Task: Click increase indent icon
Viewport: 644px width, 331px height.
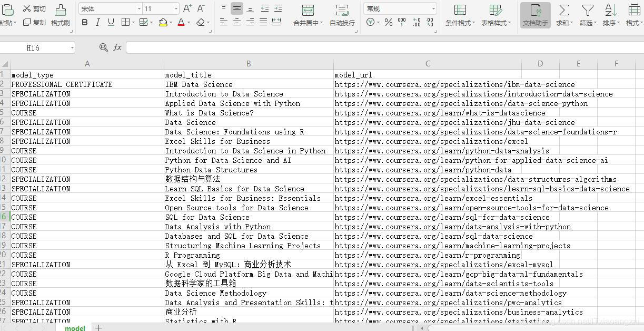Action: (278, 8)
